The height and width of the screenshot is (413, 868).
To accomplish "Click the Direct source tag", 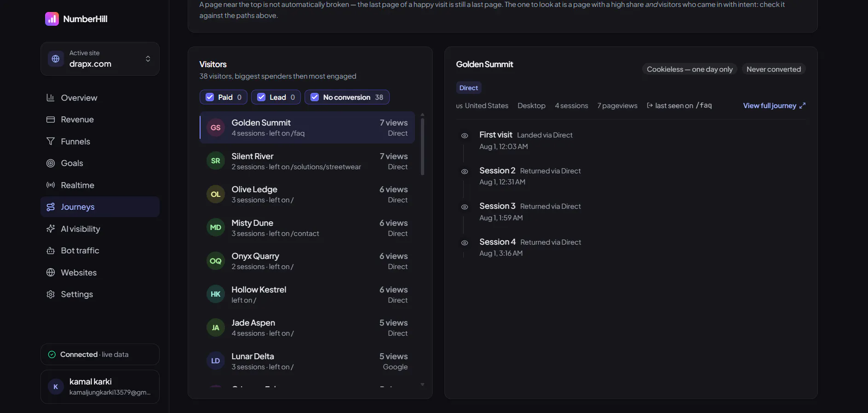I will 469,87.
